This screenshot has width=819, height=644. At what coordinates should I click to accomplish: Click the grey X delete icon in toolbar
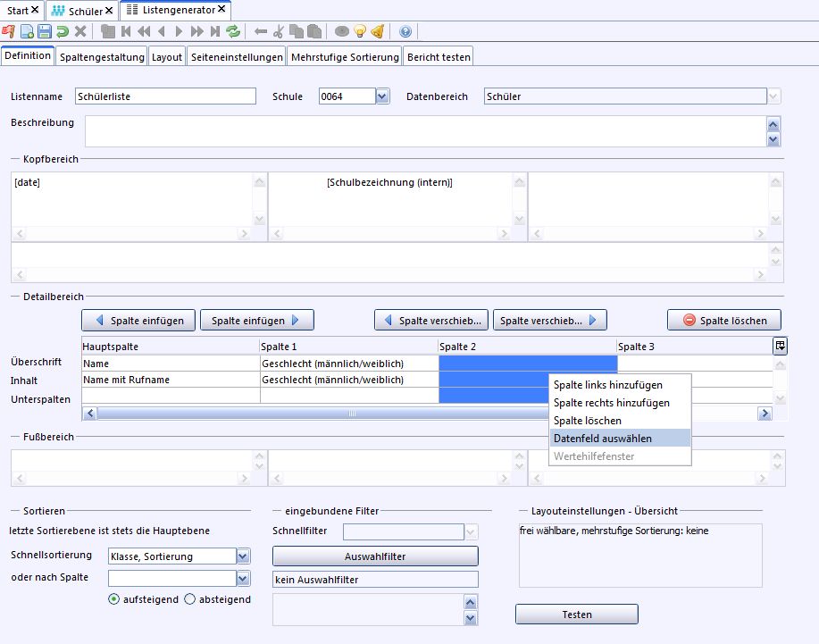pos(80,32)
